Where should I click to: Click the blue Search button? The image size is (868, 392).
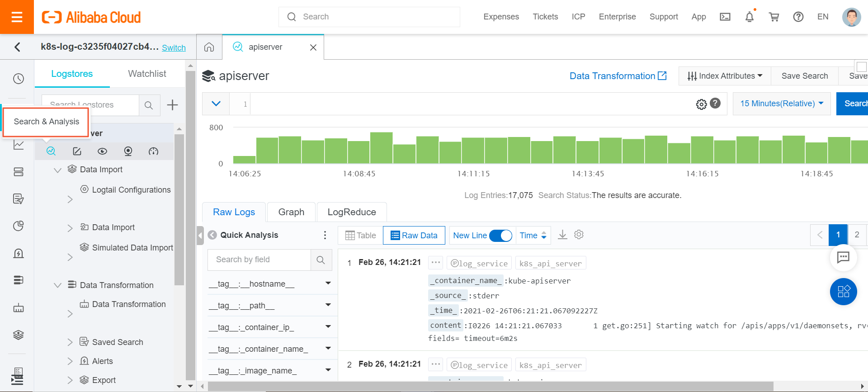click(x=853, y=104)
